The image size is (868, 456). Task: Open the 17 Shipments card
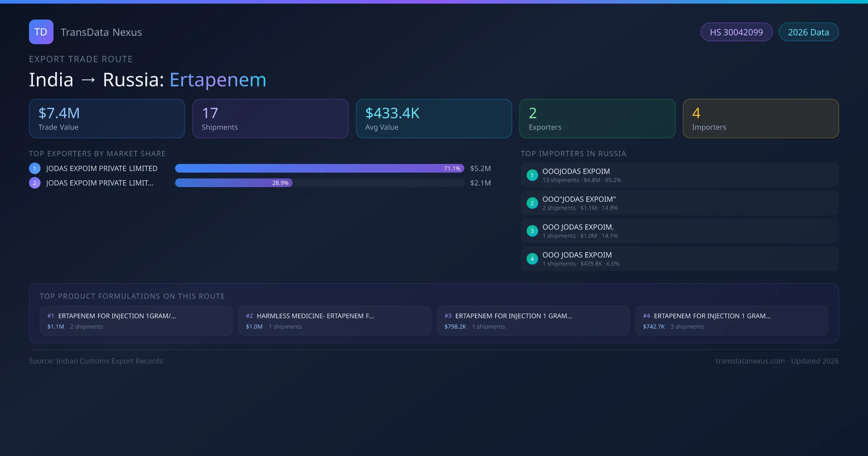270,119
